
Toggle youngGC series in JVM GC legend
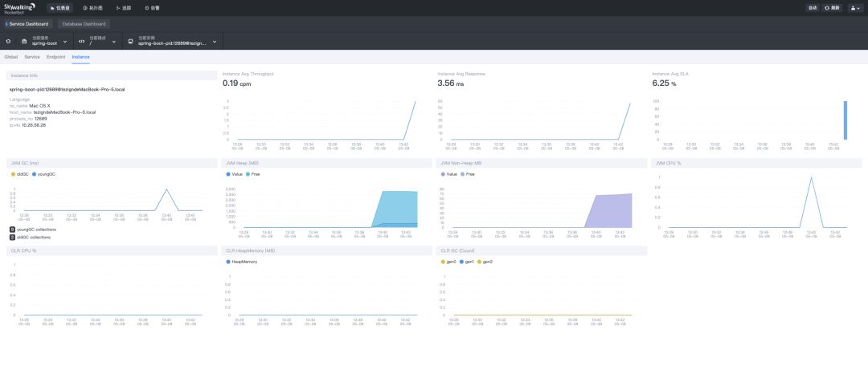[x=44, y=174]
